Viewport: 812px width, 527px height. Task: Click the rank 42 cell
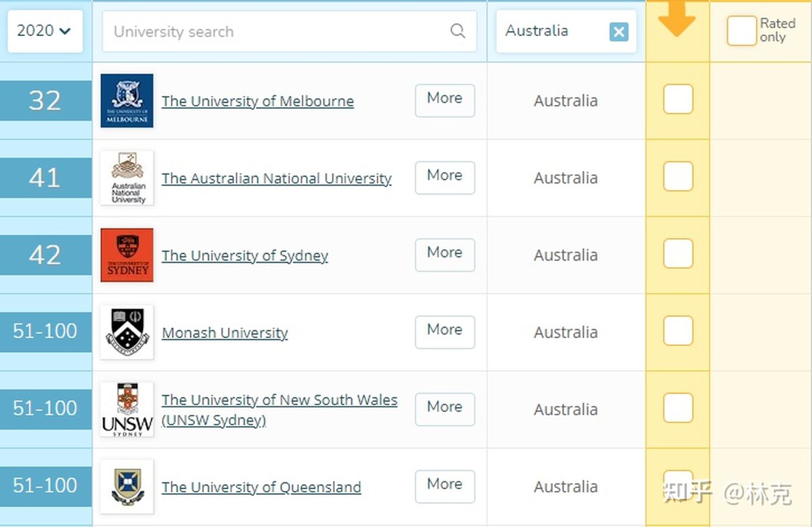click(45, 255)
